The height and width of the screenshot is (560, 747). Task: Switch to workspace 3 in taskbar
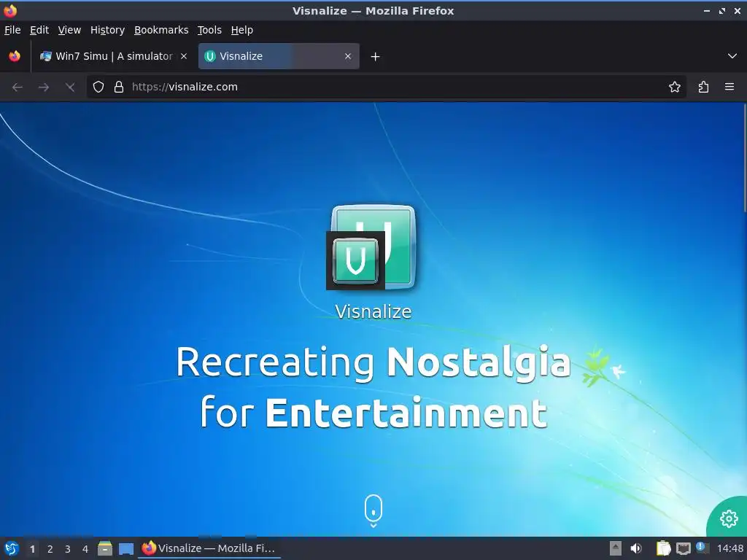[68, 549]
